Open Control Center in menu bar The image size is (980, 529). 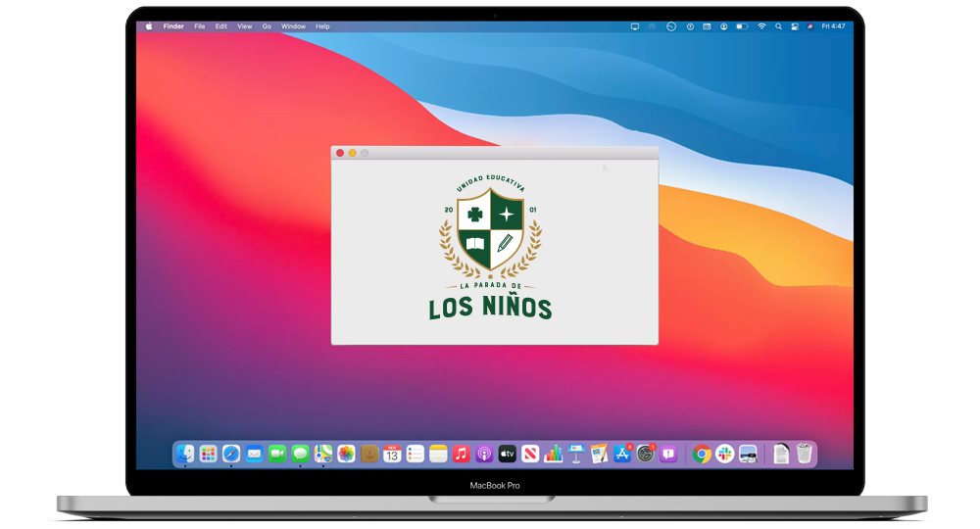point(795,26)
